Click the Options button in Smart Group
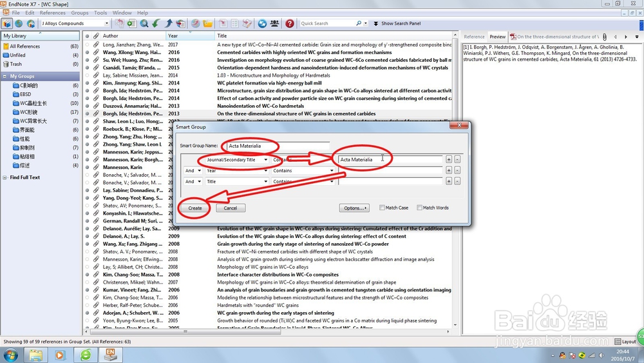This screenshot has width=644, height=363. click(354, 208)
